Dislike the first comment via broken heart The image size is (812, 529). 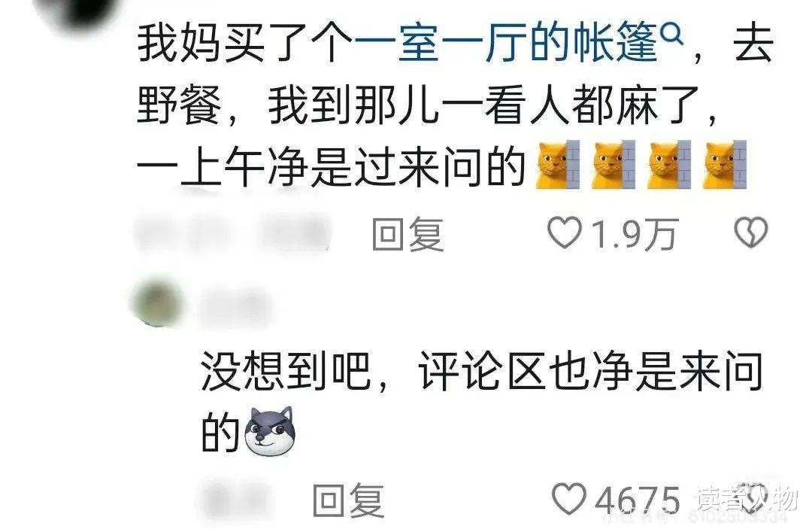coord(751,232)
